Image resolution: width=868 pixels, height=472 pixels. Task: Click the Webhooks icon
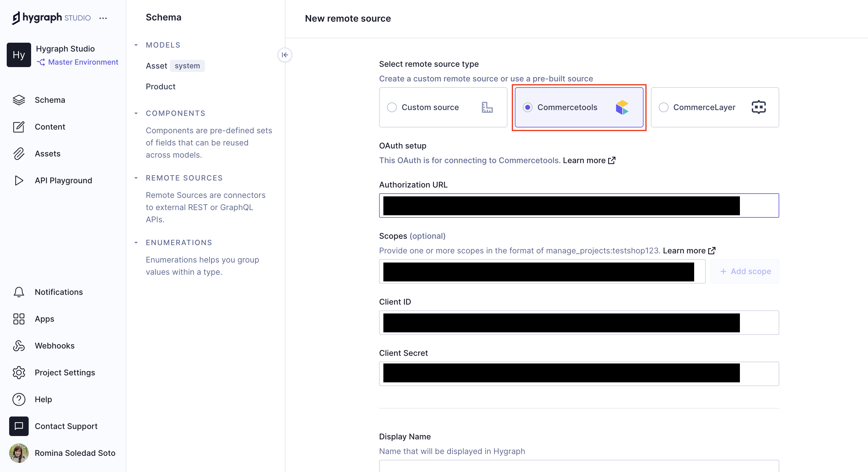point(19,345)
